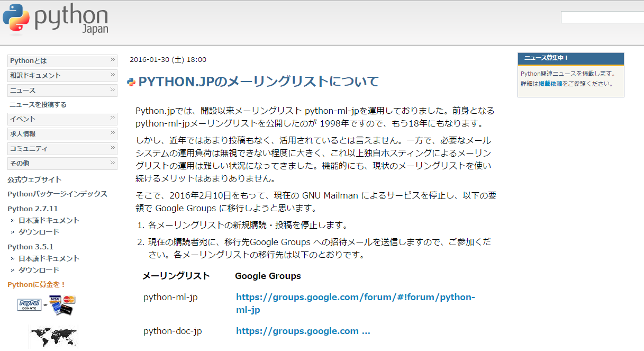Click the ニュースを投稿する link
Image resolution: width=644 pixels, height=351 pixels.
coord(38,105)
